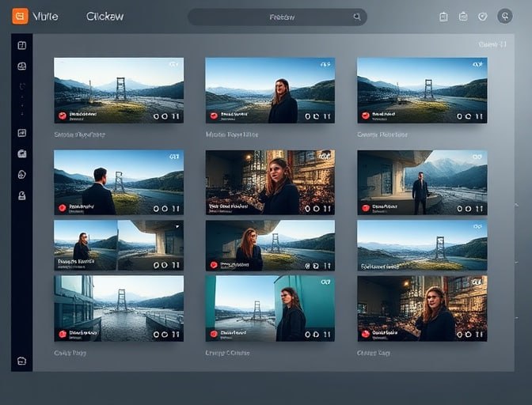
Task: Open the clipboard icon in the top-right header
Action: pos(443,17)
